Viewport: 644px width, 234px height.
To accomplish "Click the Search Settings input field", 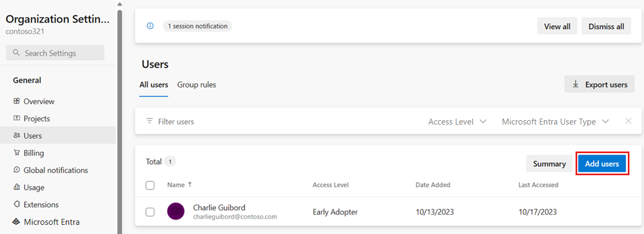I will [55, 53].
